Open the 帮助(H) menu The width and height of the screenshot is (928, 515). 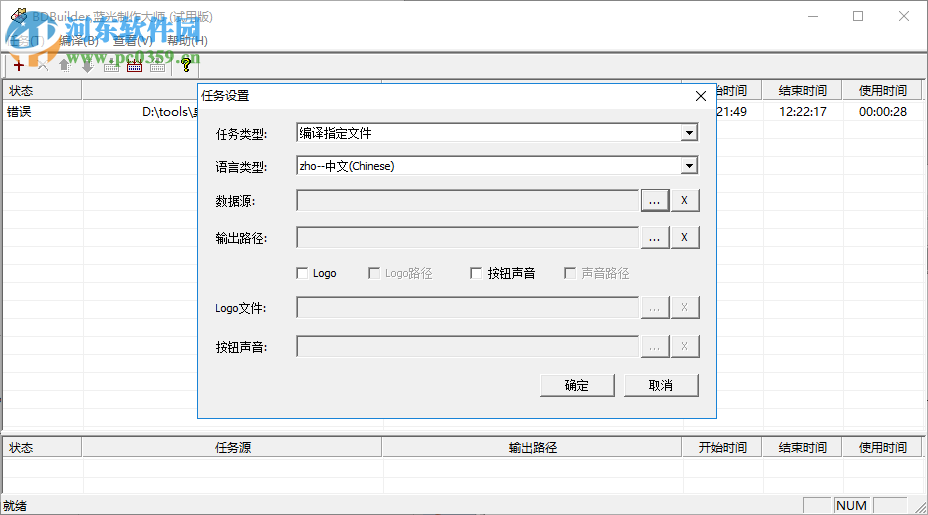pyautogui.click(x=187, y=41)
